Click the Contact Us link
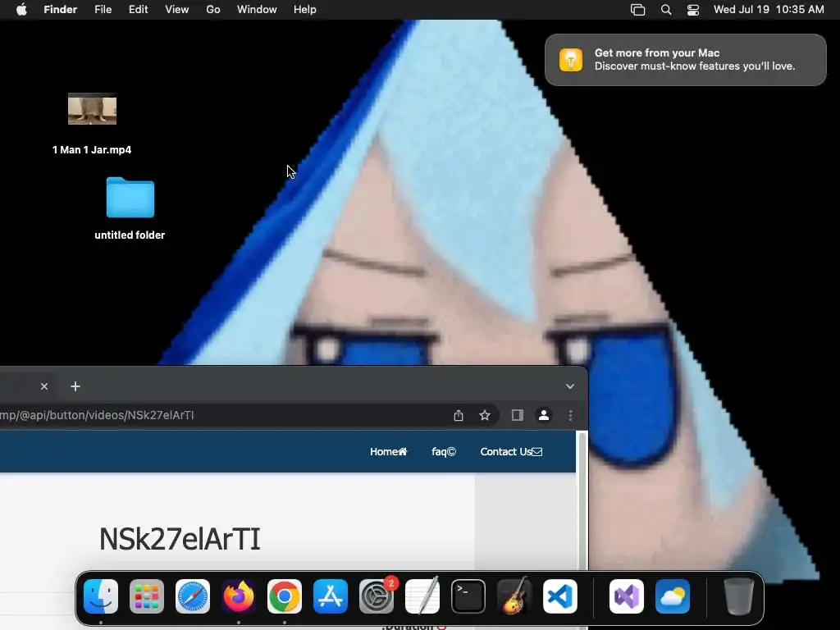The width and height of the screenshot is (840, 630). click(x=511, y=452)
